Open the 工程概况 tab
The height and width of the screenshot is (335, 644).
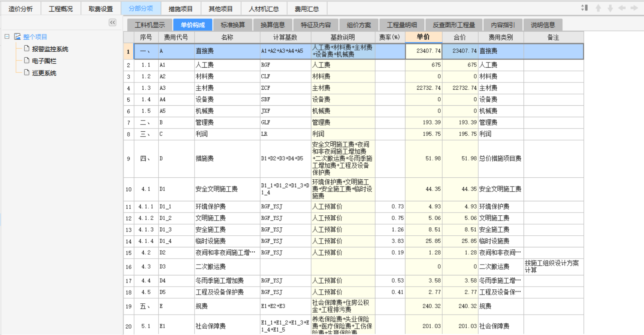(x=61, y=9)
